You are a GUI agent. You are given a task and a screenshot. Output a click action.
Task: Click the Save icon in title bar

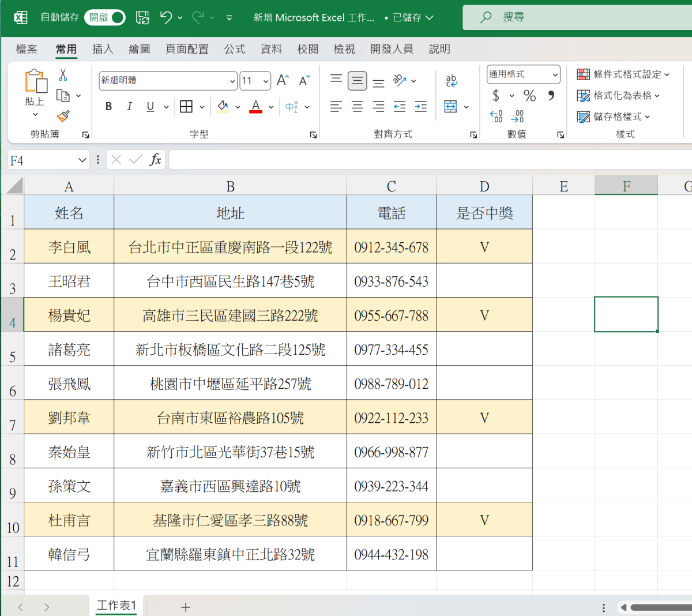point(142,18)
